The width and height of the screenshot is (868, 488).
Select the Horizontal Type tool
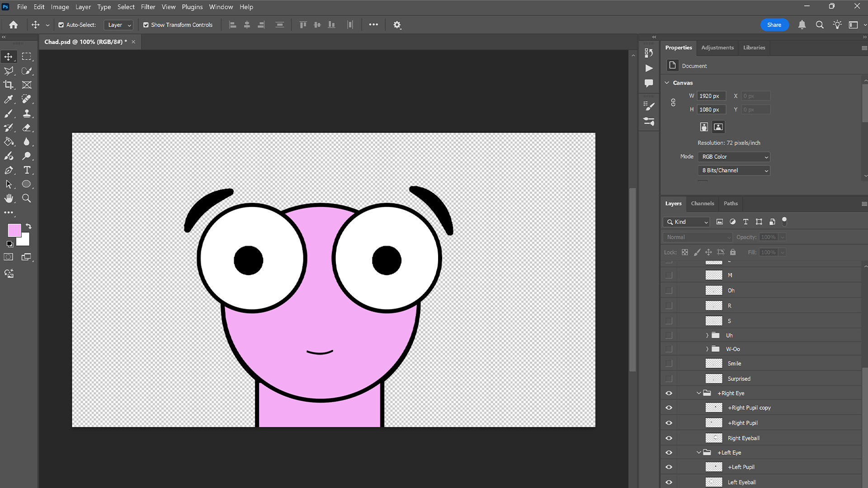(27, 170)
